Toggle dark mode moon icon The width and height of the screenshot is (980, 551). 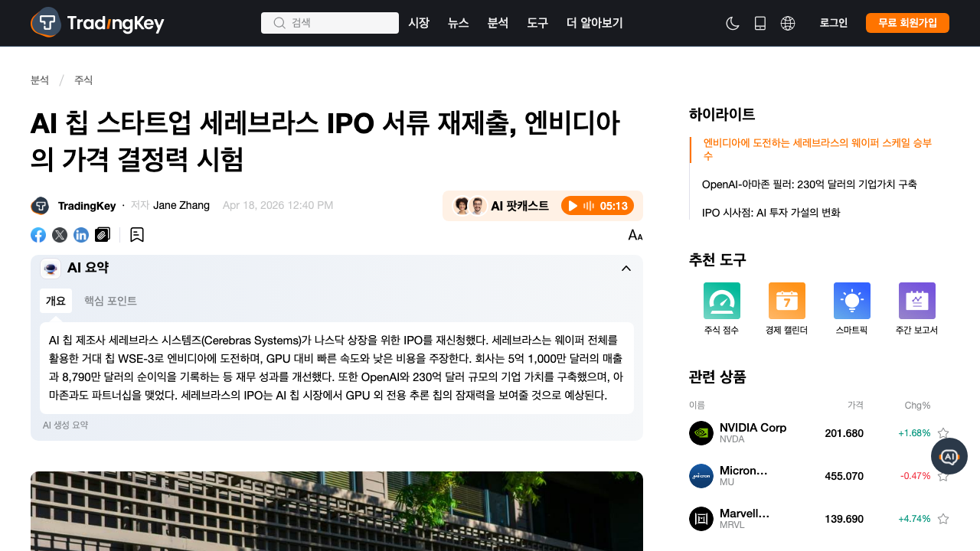click(x=733, y=23)
